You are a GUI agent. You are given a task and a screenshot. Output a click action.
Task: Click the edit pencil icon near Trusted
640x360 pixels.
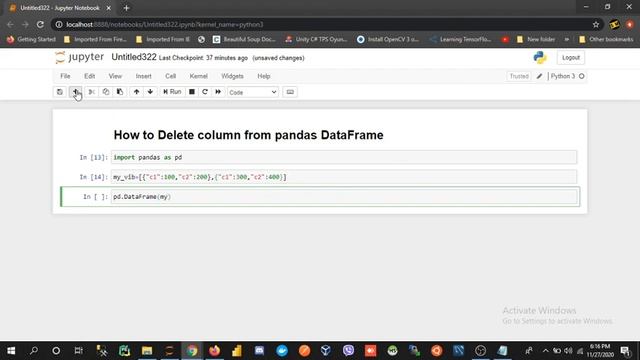(539, 76)
